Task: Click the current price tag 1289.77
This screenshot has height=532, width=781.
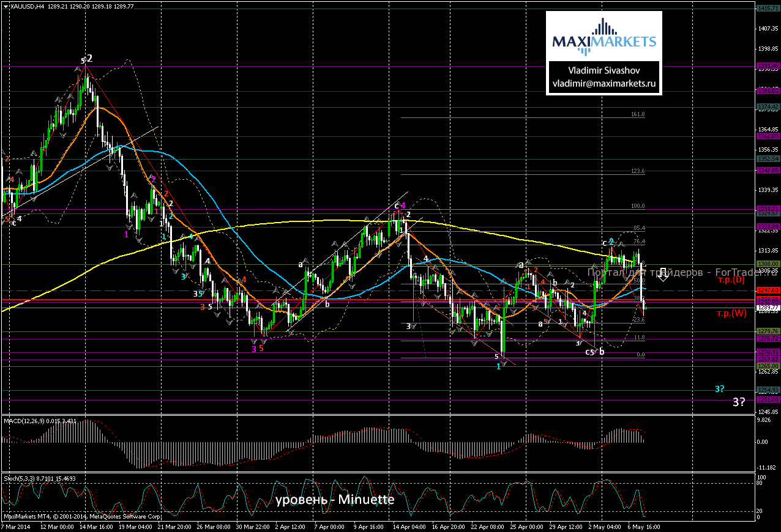Action: click(767, 307)
